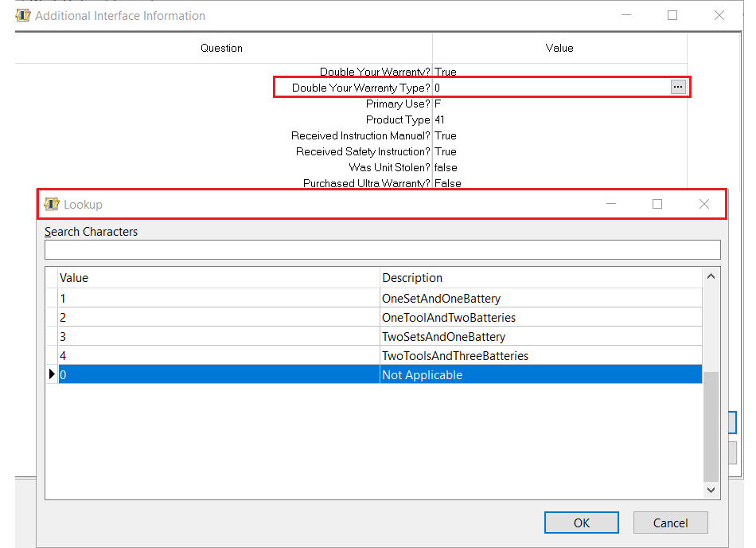This screenshot has height=548, width=756.
Task: Click the Lookup window title bar icon
Action: click(x=53, y=204)
